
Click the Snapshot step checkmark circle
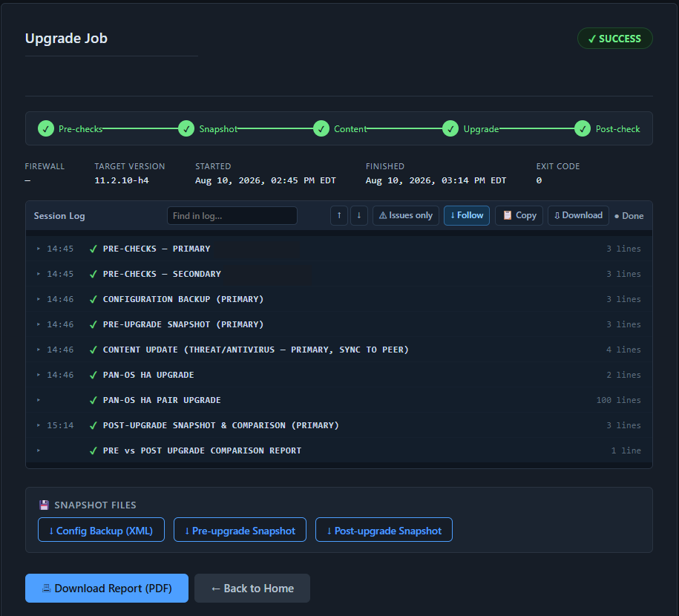[186, 128]
